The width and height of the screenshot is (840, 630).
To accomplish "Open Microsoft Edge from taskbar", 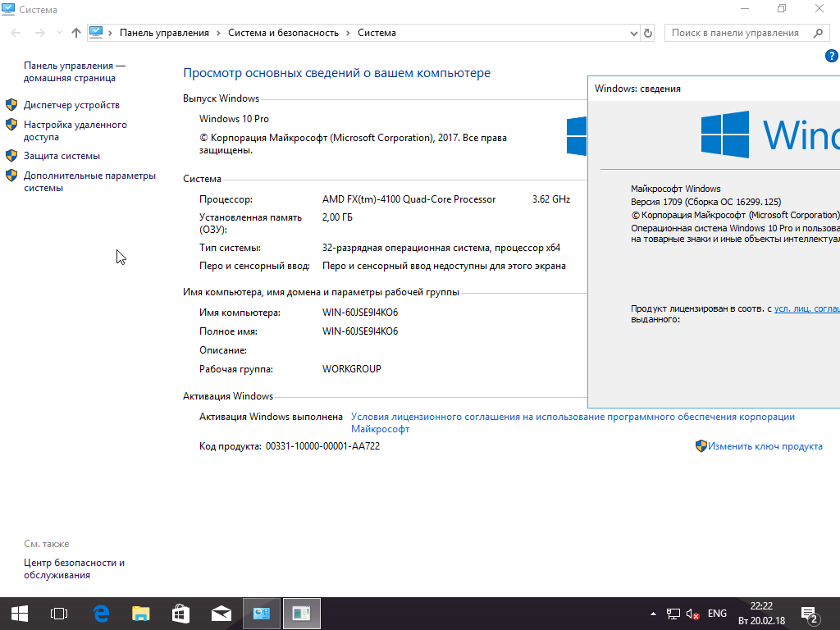I will [x=101, y=613].
